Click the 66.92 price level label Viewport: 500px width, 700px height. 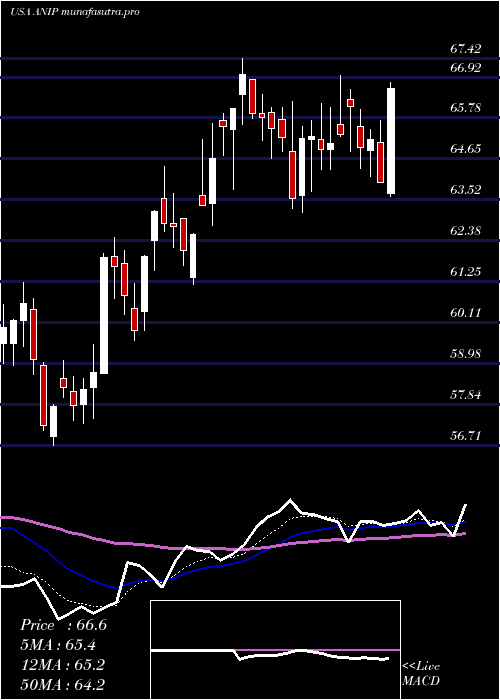(466, 68)
